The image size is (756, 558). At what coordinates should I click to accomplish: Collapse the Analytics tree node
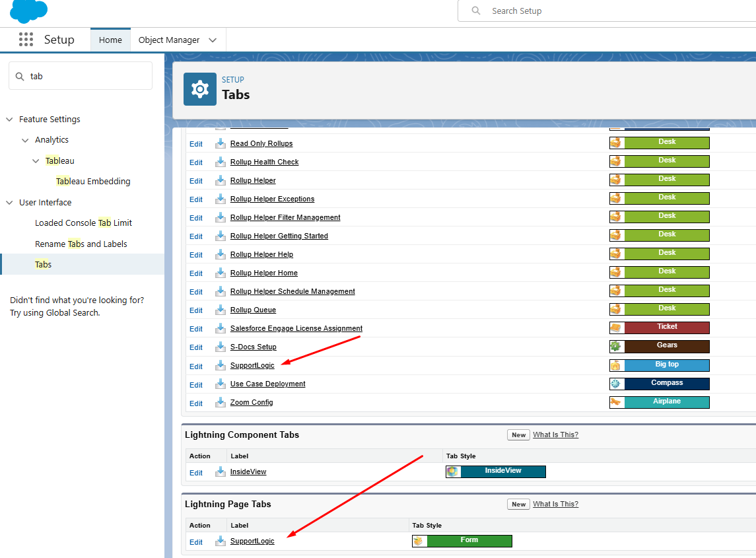[25, 140]
